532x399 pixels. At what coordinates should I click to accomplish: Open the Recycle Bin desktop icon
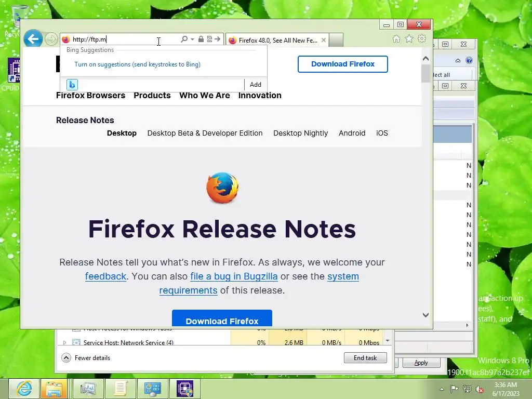pos(14,20)
